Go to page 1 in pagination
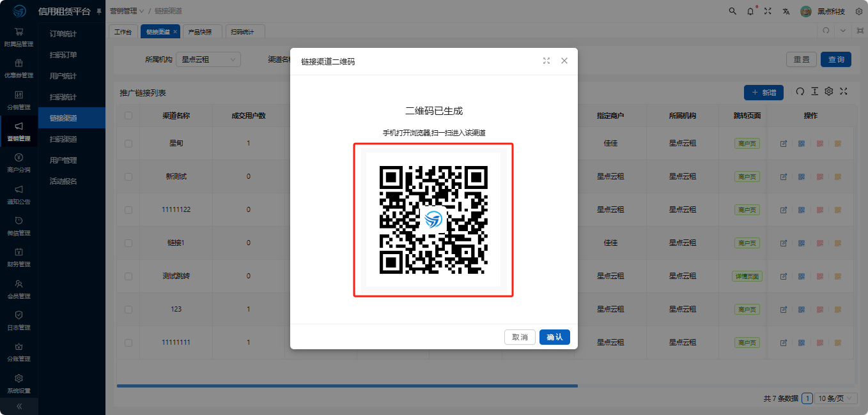 (x=807, y=398)
